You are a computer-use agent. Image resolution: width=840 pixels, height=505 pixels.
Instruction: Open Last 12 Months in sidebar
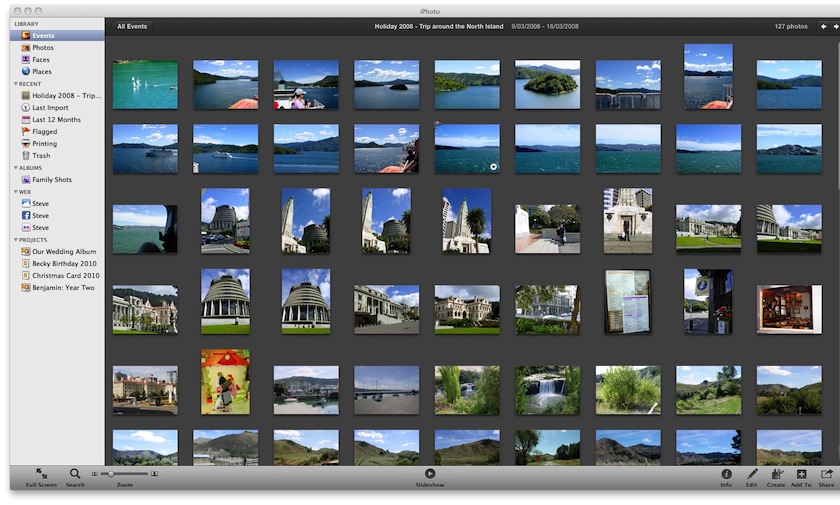(57, 119)
